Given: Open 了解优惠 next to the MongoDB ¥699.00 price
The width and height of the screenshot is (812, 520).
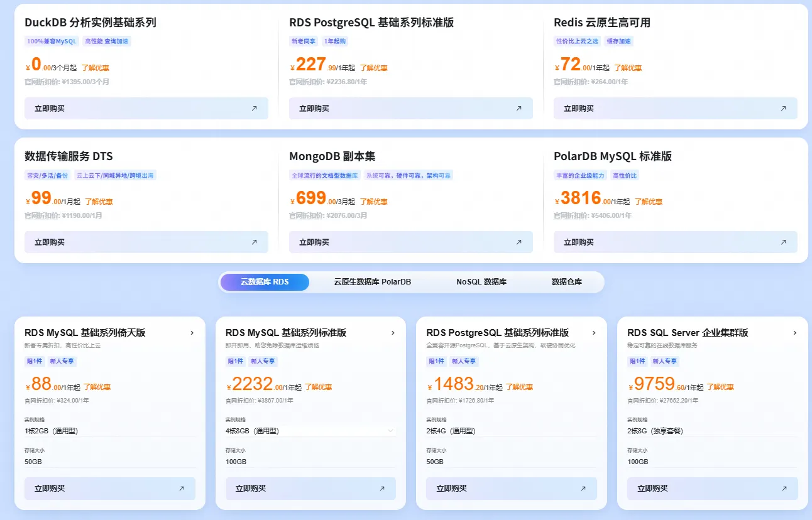Looking at the screenshot, I should [x=373, y=202].
